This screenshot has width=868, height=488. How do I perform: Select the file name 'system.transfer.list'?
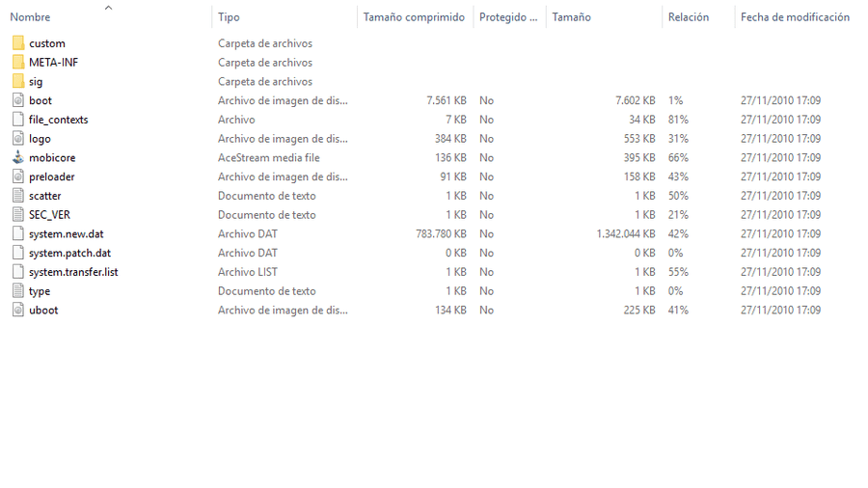point(73,272)
